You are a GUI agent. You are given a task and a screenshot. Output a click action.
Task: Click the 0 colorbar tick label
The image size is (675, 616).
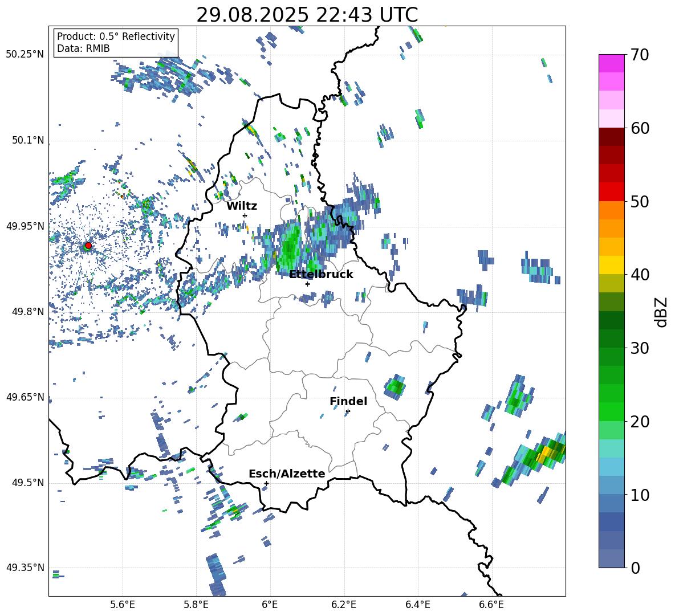[x=635, y=568]
